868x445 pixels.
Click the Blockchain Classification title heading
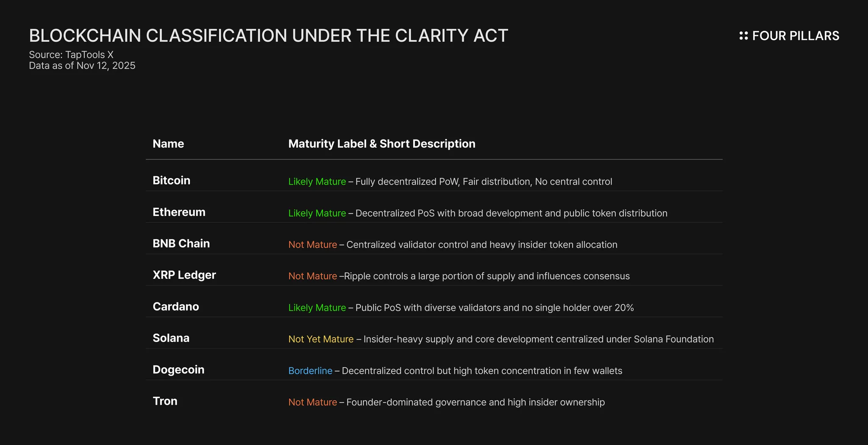point(268,36)
